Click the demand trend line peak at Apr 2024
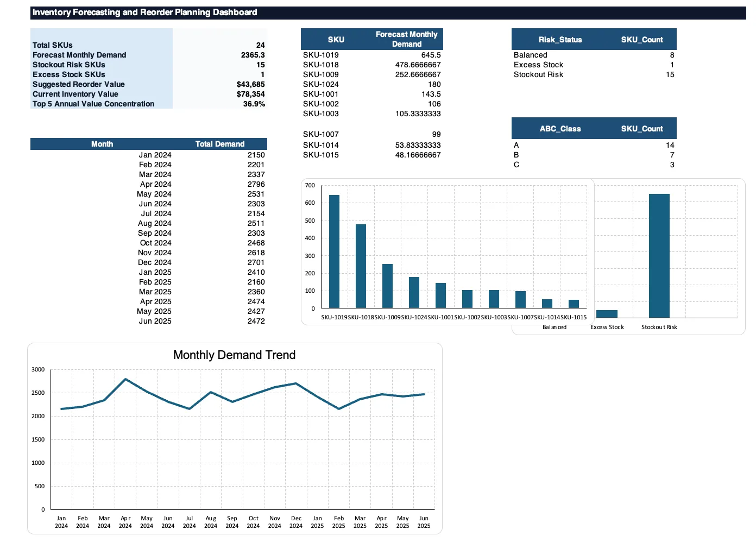 point(125,379)
